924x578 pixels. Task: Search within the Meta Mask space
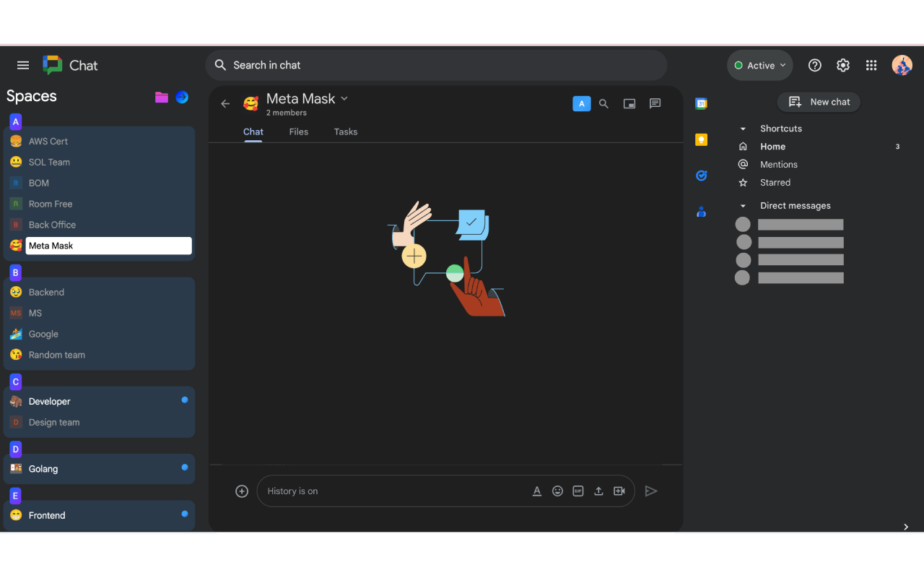pyautogui.click(x=604, y=103)
